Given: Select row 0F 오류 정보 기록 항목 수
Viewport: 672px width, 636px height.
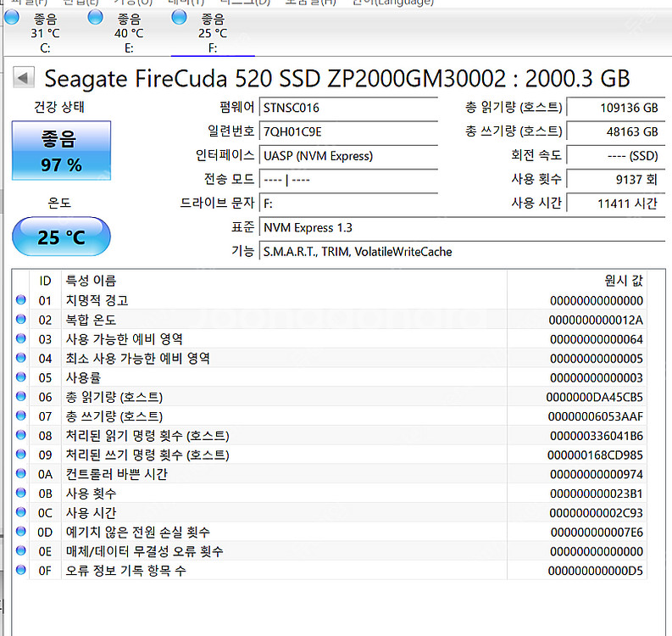Looking at the screenshot, I should (x=330, y=571).
